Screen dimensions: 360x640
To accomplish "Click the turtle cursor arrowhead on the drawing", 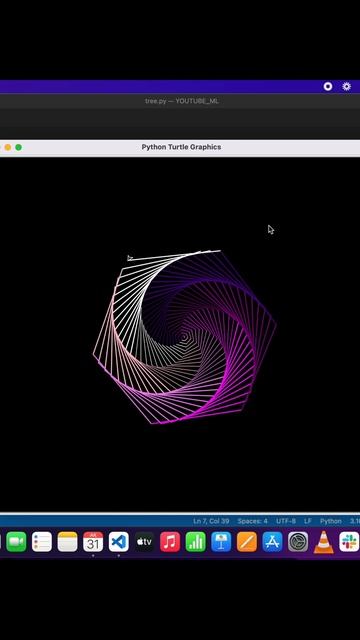I will pos(130,258).
